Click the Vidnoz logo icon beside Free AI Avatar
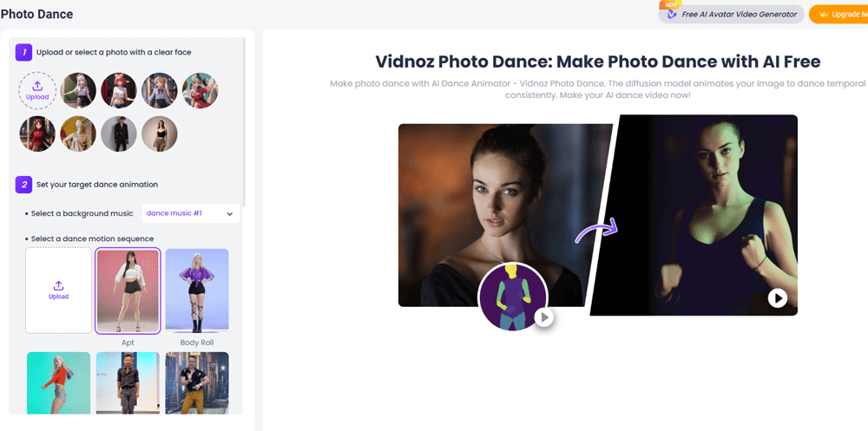This screenshot has width=868, height=431. 672,15
